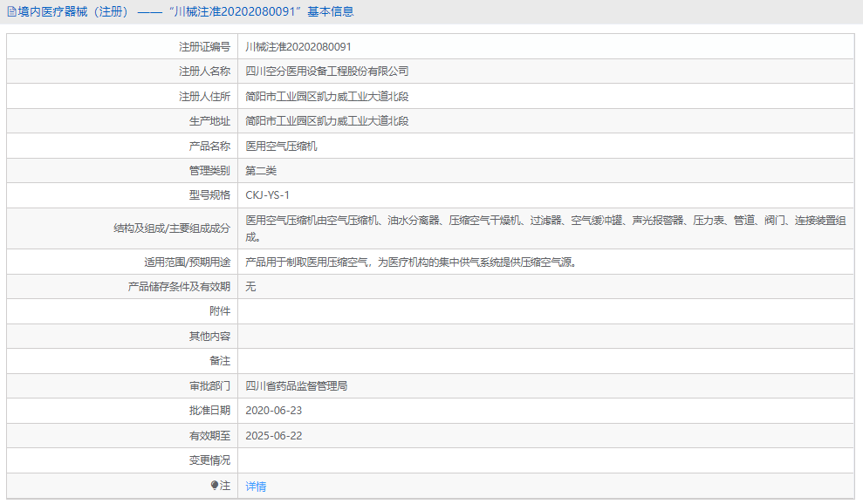Click the 产品储存条件及有效期 label

click(179, 286)
